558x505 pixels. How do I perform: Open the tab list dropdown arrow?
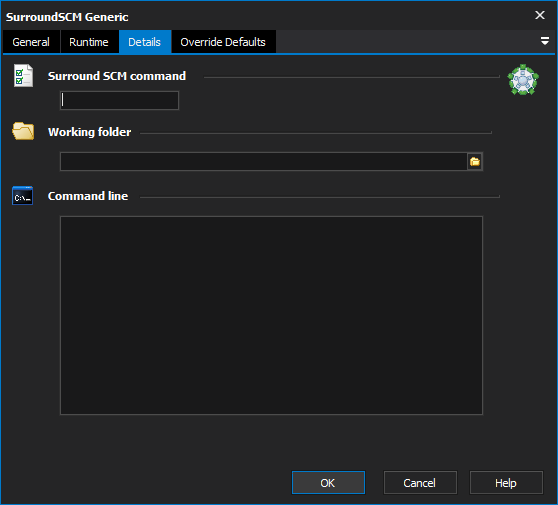tap(544, 41)
